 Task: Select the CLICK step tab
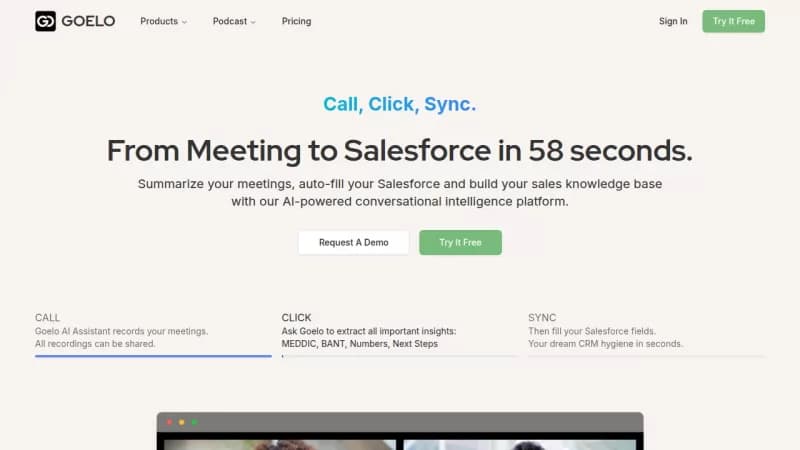click(x=399, y=331)
